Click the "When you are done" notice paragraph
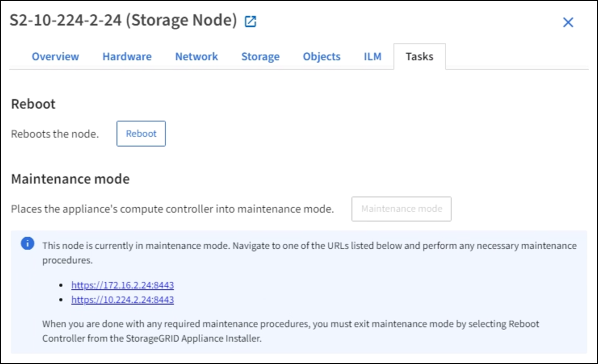The width and height of the screenshot is (598, 364). click(291, 330)
